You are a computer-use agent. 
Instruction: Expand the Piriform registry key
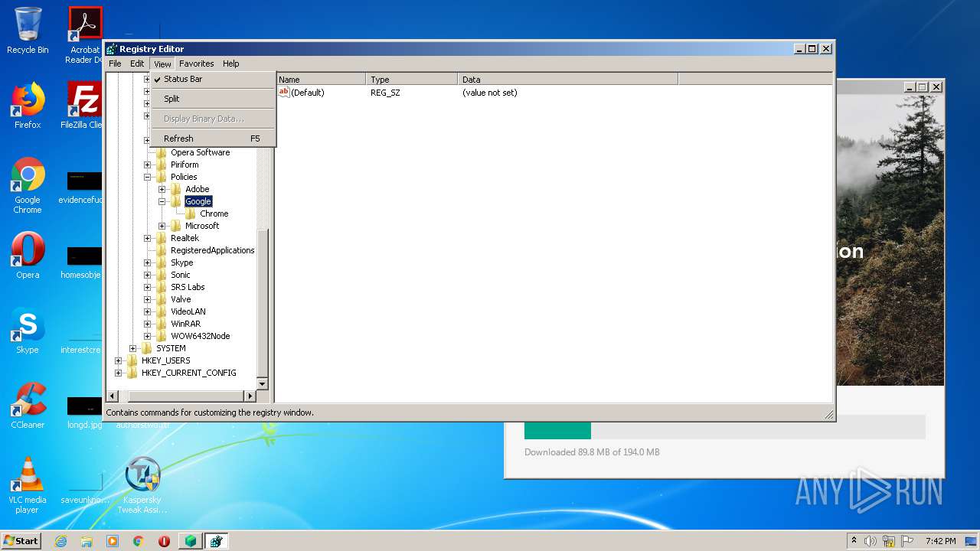[x=148, y=165]
